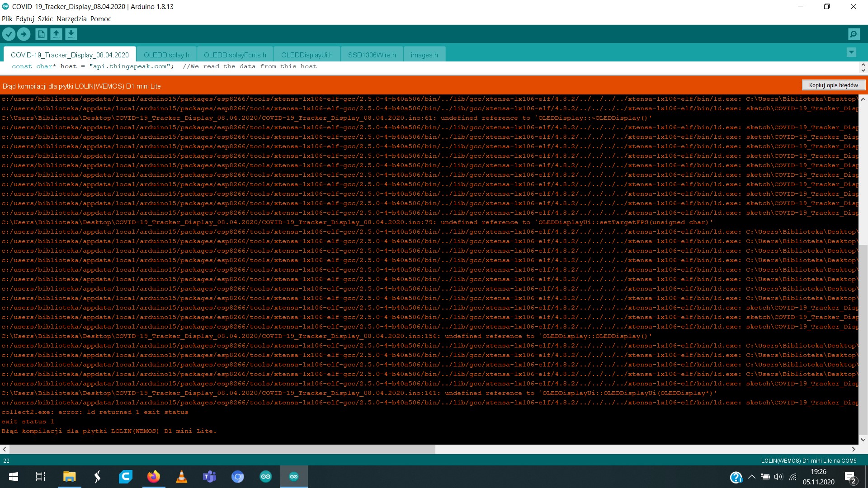This screenshot has height=488, width=868.
Task: Click the Upload arrow icon
Action: click(24, 34)
